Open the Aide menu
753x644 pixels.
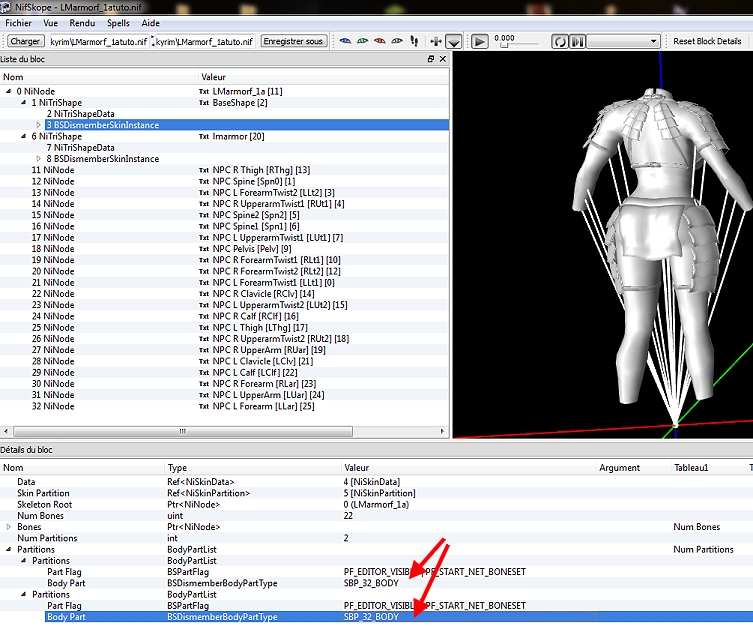point(150,23)
